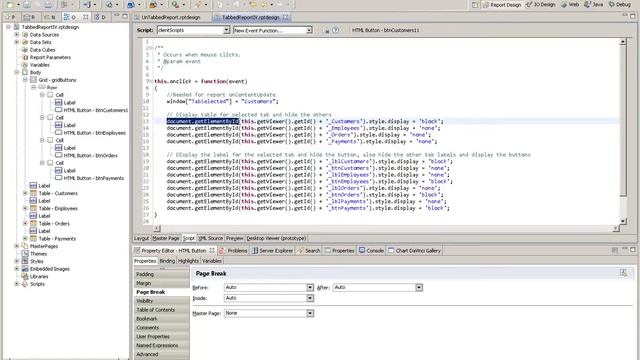Click the restore icon in the Page Break header

point(623,273)
